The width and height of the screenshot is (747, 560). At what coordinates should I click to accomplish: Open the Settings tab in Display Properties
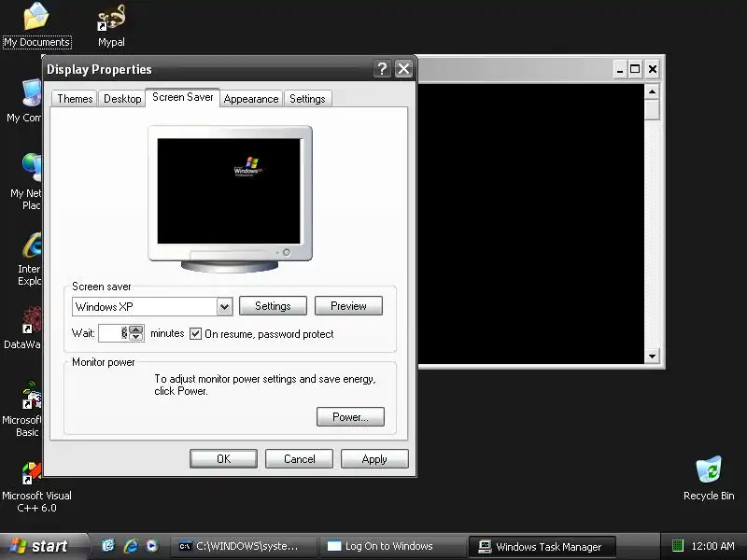click(x=307, y=99)
